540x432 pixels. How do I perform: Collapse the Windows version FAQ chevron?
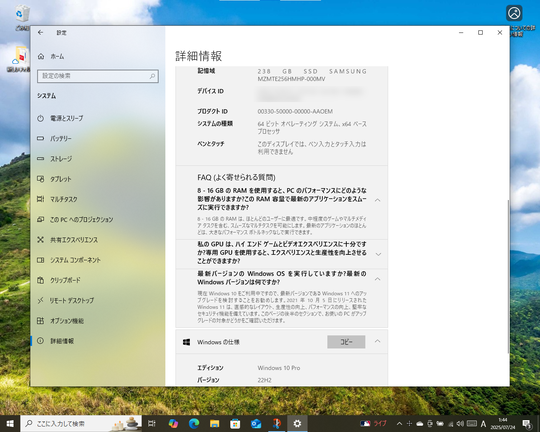377,279
